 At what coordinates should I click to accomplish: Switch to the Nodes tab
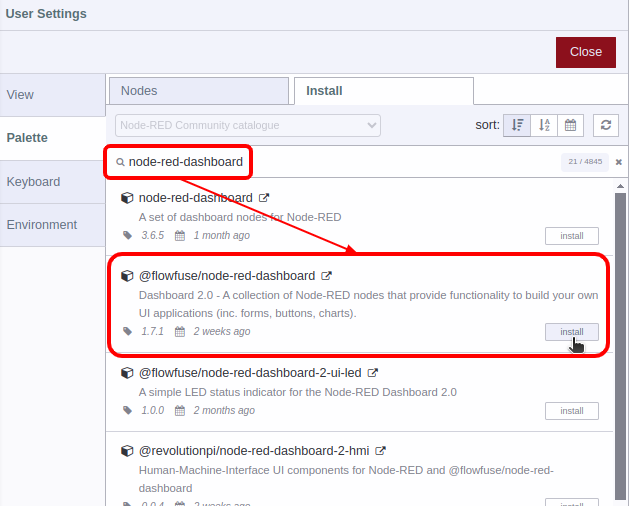(x=199, y=91)
